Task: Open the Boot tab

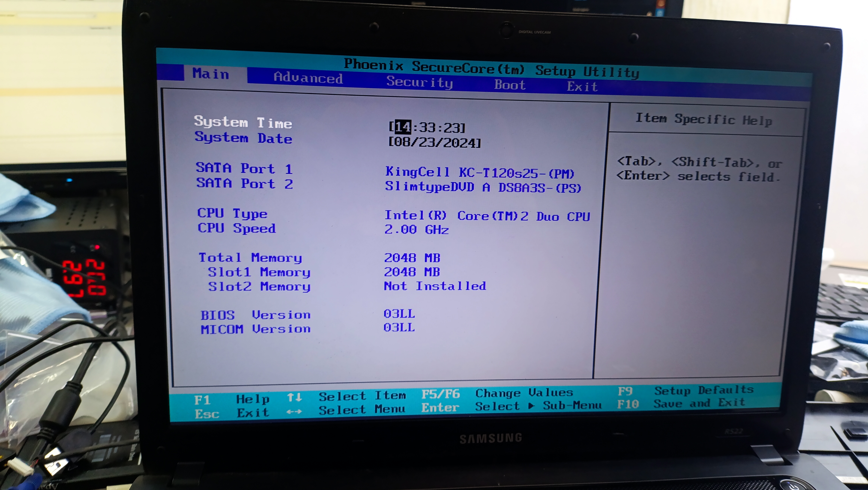Action: (x=510, y=84)
